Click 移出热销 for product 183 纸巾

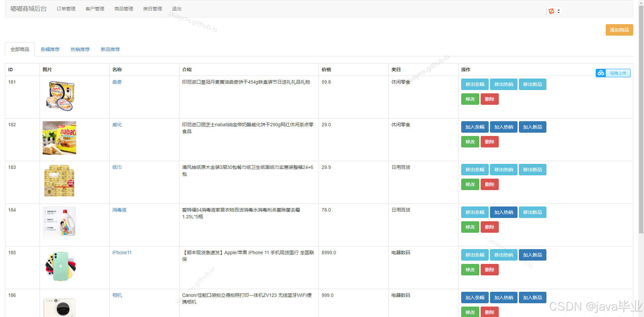pos(504,170)
